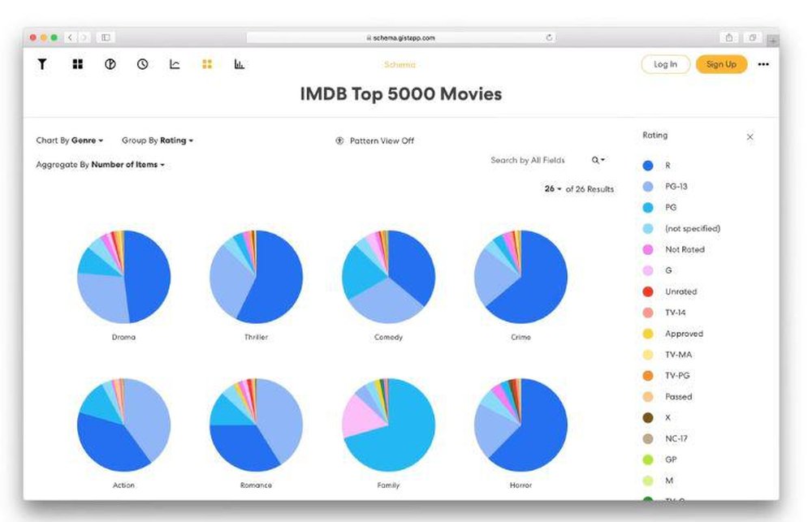The width and height of the screenshot is (812, 522).
Task: Select the Family pie chart
Action: pyautogui.click(x=388, y=425)
